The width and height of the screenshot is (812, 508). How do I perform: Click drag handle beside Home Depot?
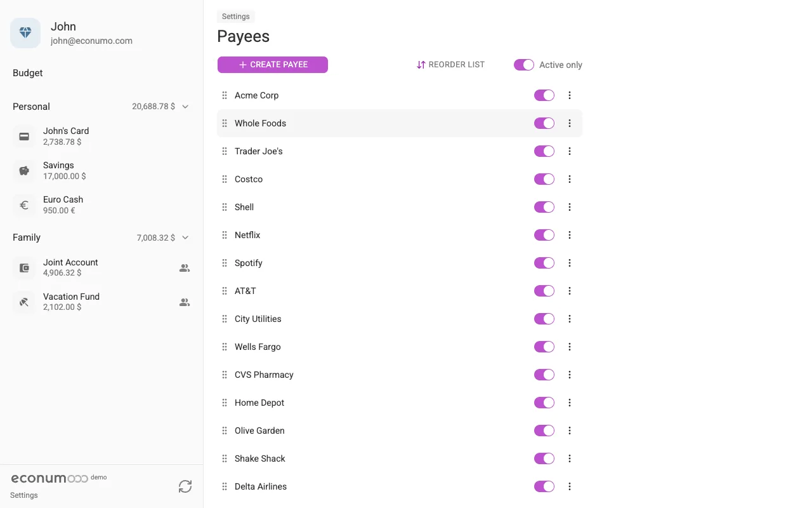pyautogui.click(x=225, y=403)
